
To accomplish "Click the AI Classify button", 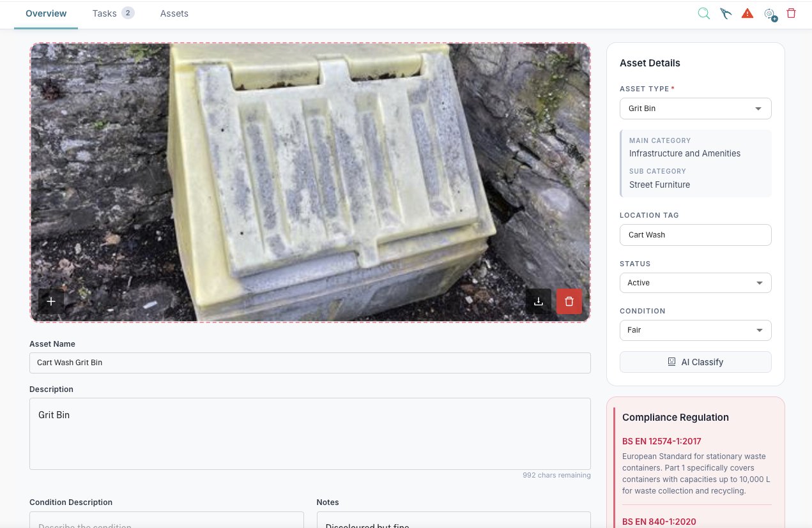I will coord(696,362).
